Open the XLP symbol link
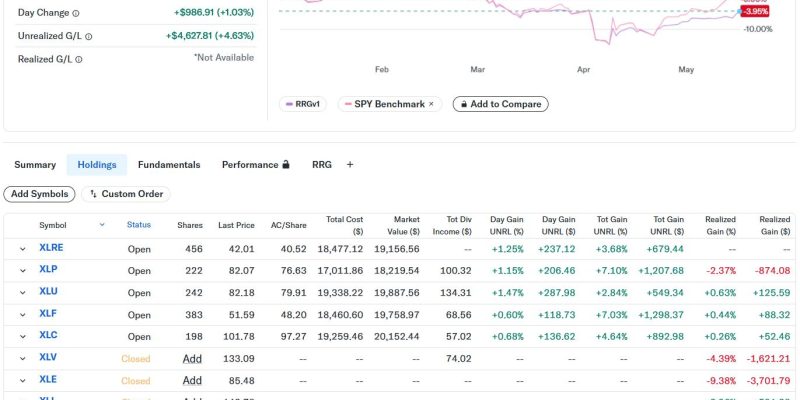The width and height of the screenshot is (800, 400). click(x=48, y=269)
